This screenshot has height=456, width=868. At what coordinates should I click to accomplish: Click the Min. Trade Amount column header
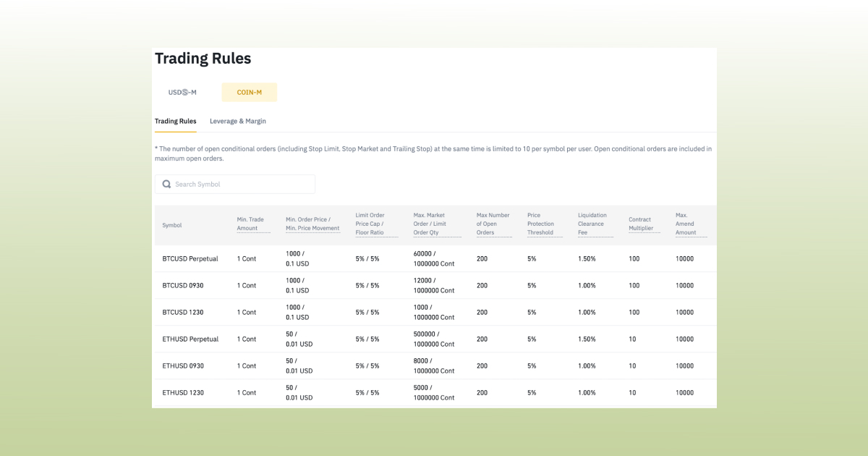(252, 224)
